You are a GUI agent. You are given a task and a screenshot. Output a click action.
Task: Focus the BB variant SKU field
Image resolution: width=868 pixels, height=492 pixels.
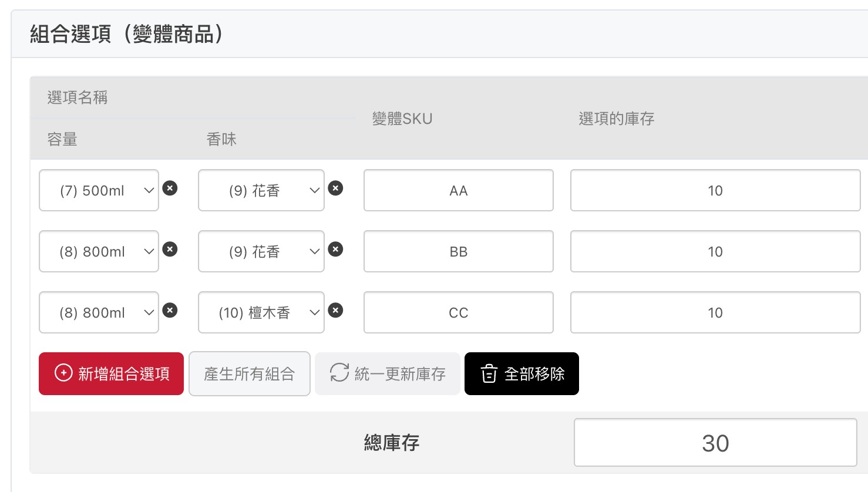pos(459,251)
